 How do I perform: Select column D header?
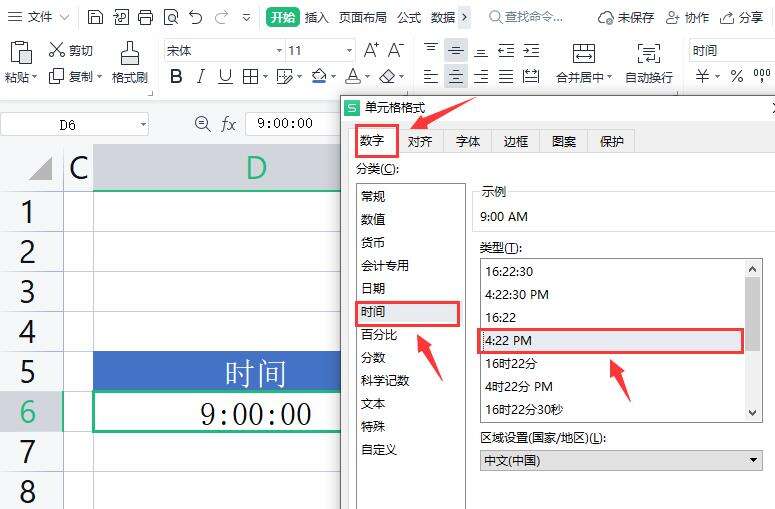216,168
